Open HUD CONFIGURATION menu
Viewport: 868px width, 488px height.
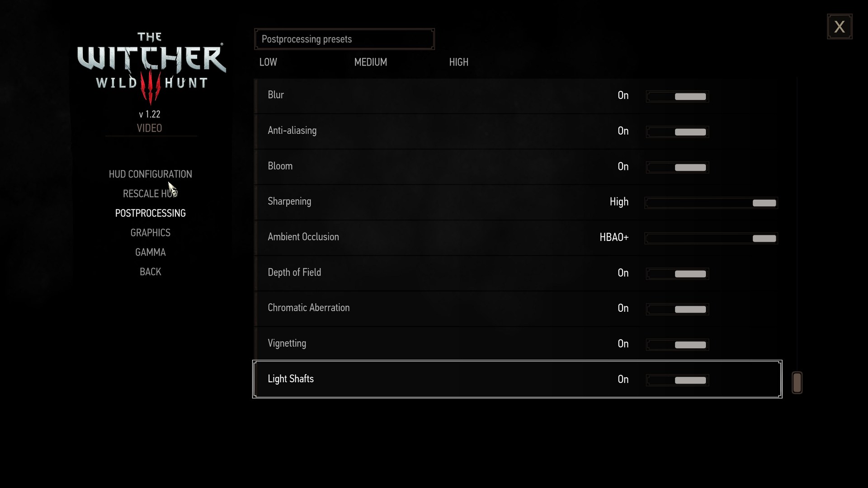pyautogui.click(x=150, y=174)
